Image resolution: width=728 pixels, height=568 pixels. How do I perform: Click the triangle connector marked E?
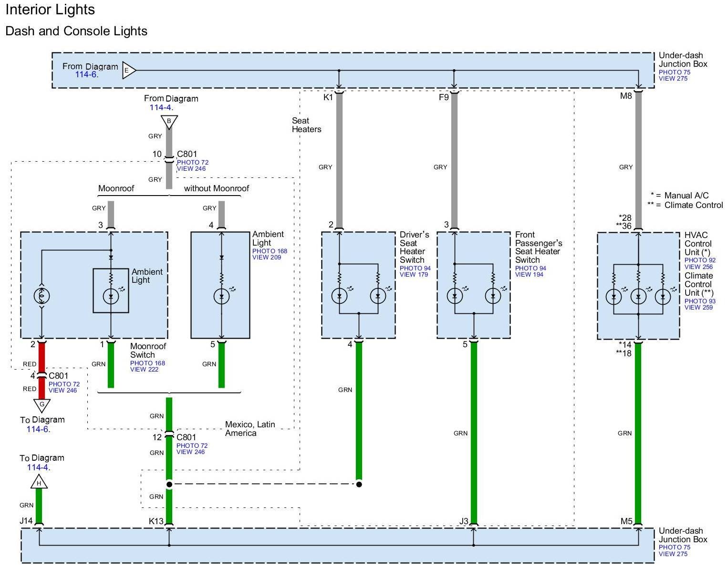click(128, 71)
